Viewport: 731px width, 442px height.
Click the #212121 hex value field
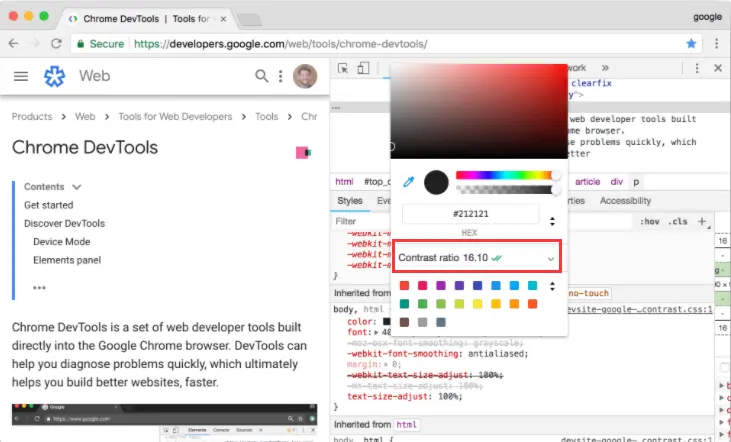[471, 214]
